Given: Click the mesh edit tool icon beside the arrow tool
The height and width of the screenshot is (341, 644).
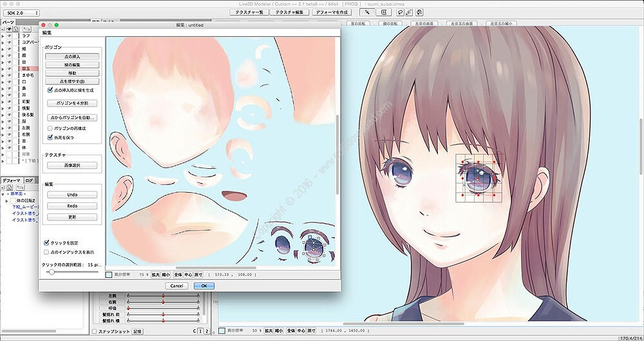Looking at the screenshot, I should point(384,12).
